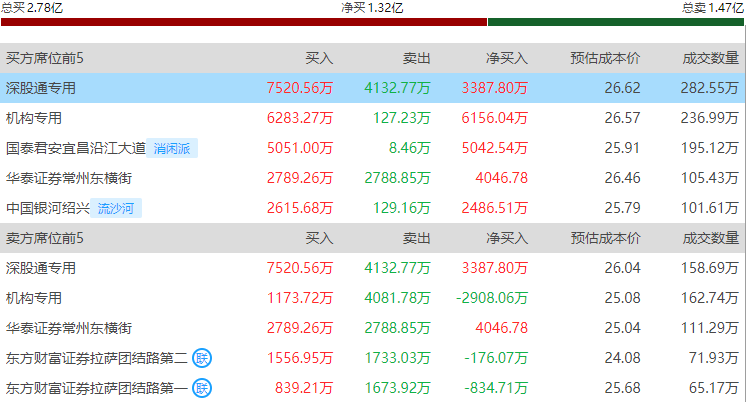
Task: Click volume 162.74万
Action: (x=709, y=298)
